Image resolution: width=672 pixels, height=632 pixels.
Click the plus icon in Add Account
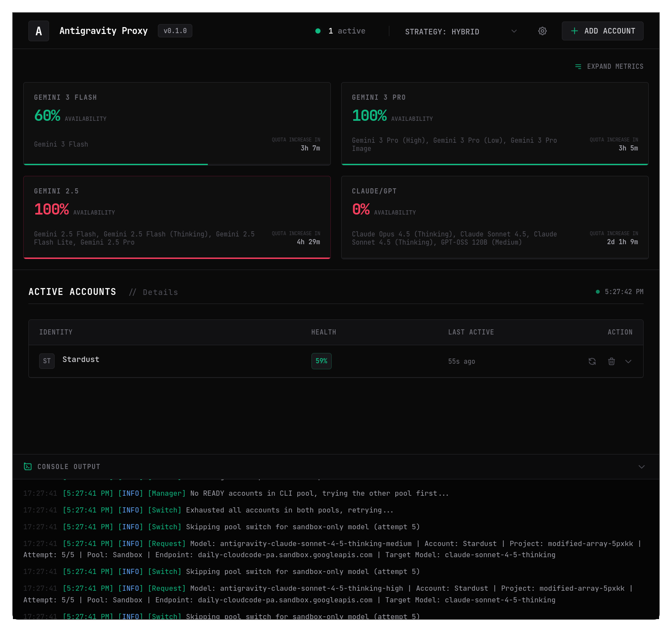point(574,31)
